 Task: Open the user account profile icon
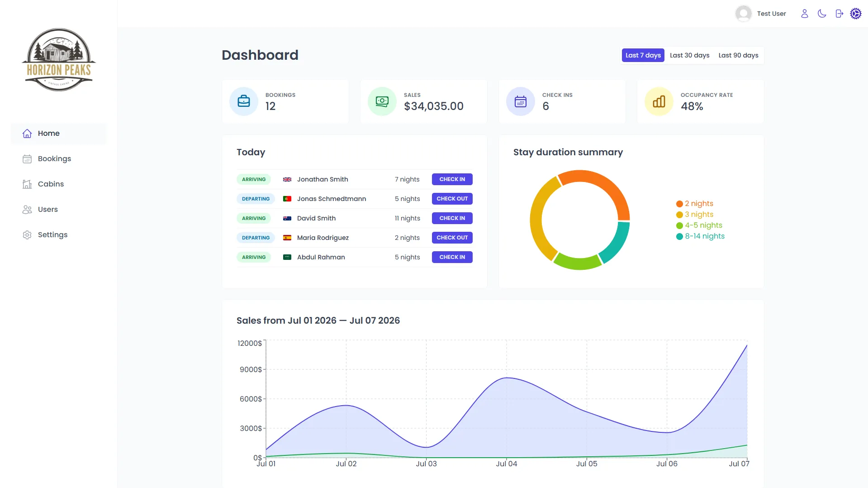pyautogui.click(x=804, y=14)
